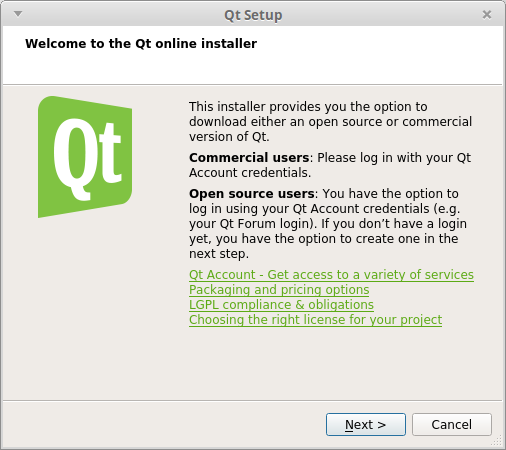Open Choosing the right license link
Viewport: 506px width, 450px height.
(x=315, y=320)
